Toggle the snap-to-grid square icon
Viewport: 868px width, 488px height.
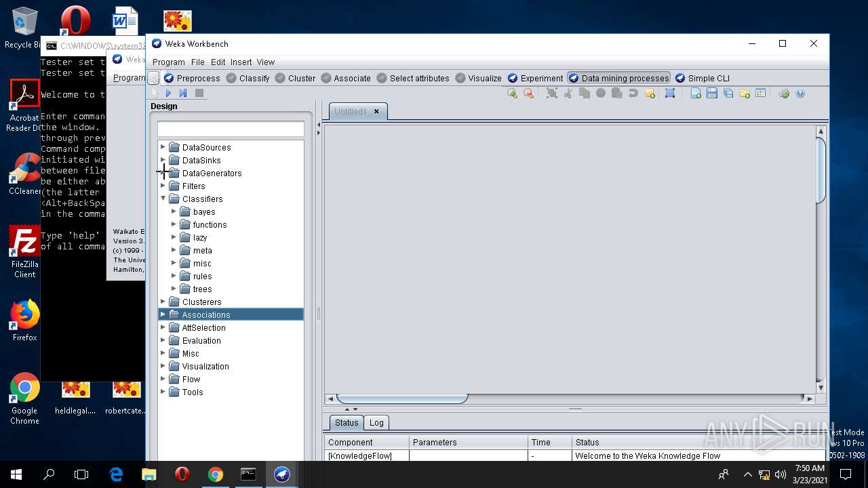670,94
